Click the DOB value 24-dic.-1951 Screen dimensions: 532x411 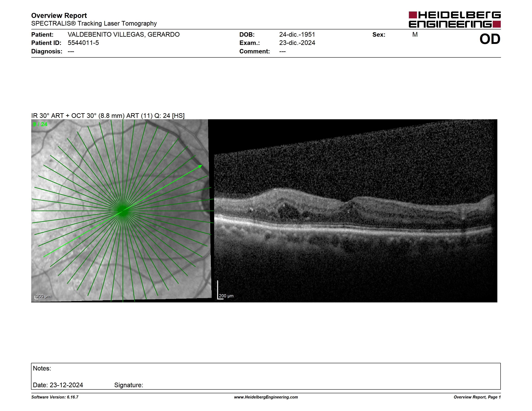point(297,35)
